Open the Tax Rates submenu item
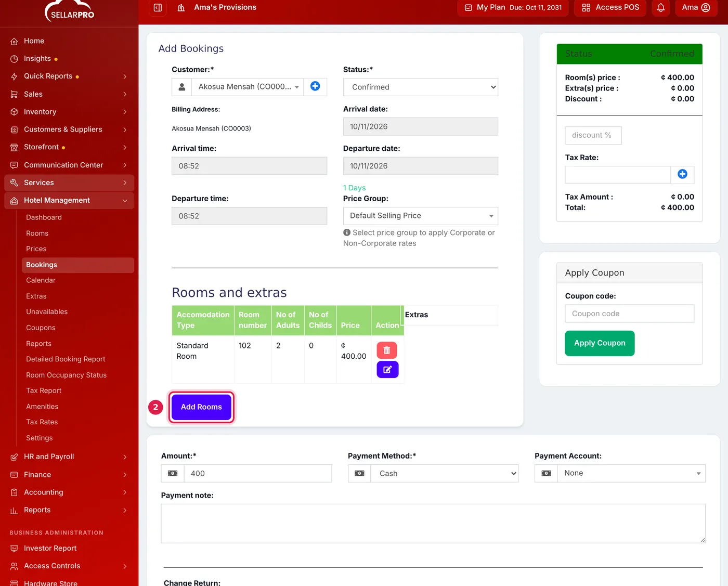Image resolution: width=728 pixels, height=586 pixels. click(42, 422)
